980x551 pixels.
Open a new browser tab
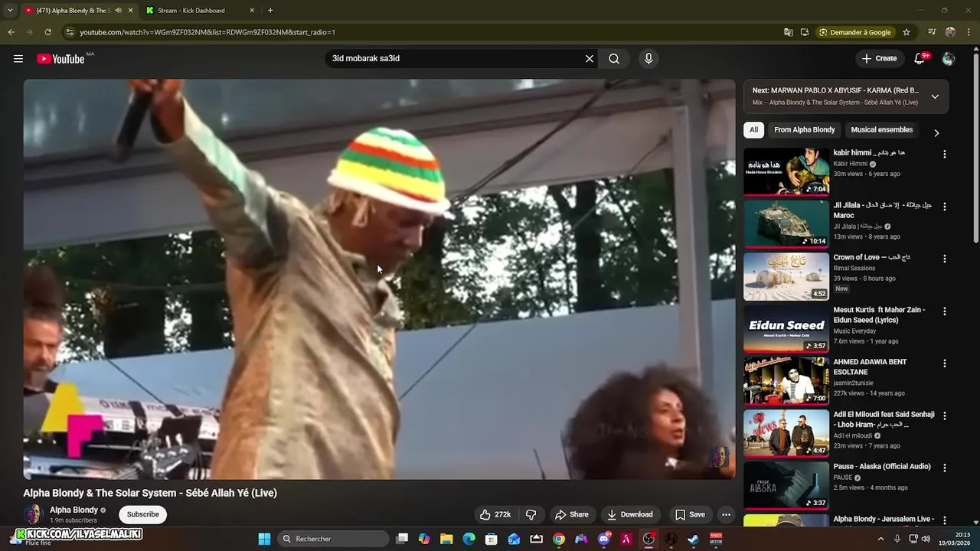point(270,11)
